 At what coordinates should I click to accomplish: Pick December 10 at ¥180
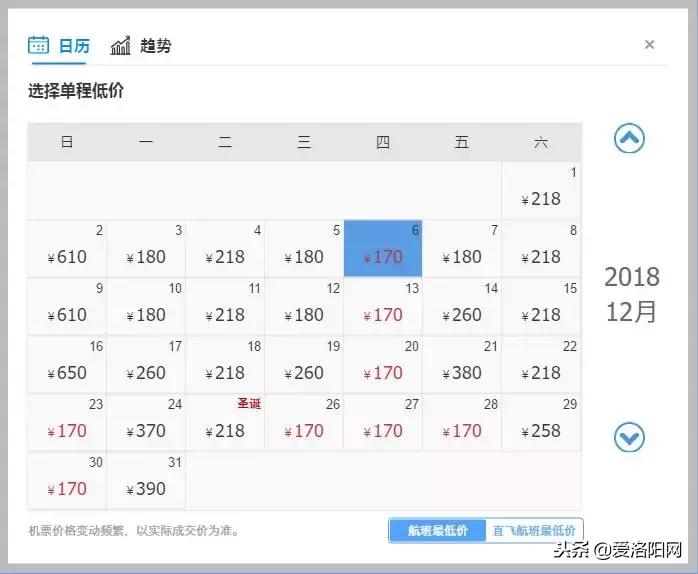tap(146, 306)
